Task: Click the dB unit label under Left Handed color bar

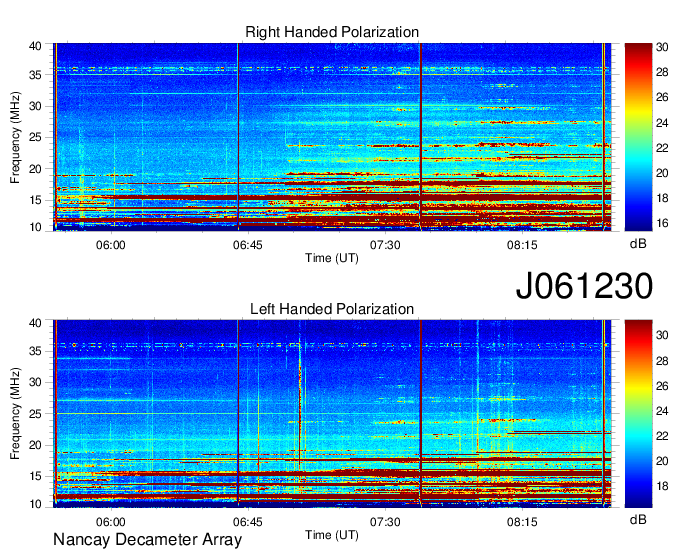Action: [638, 519]
